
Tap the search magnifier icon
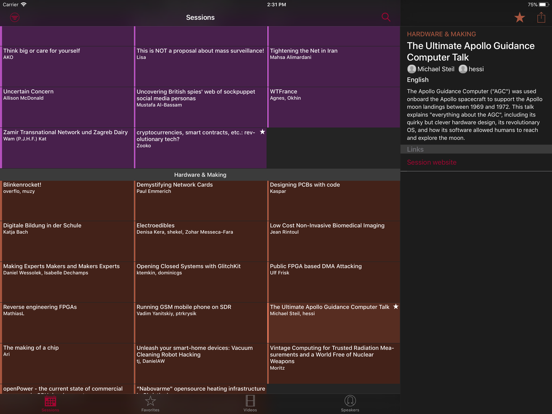(386, 17)
